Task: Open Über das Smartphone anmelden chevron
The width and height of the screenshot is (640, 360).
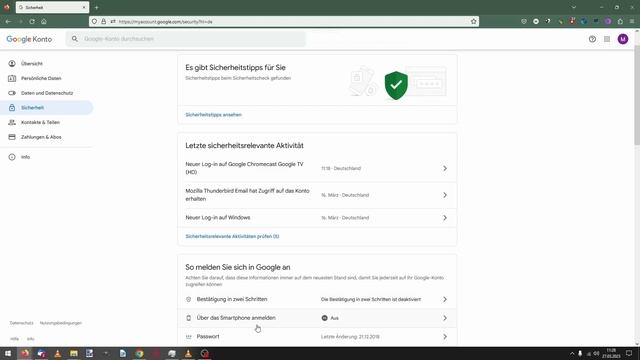Action: 445,318
